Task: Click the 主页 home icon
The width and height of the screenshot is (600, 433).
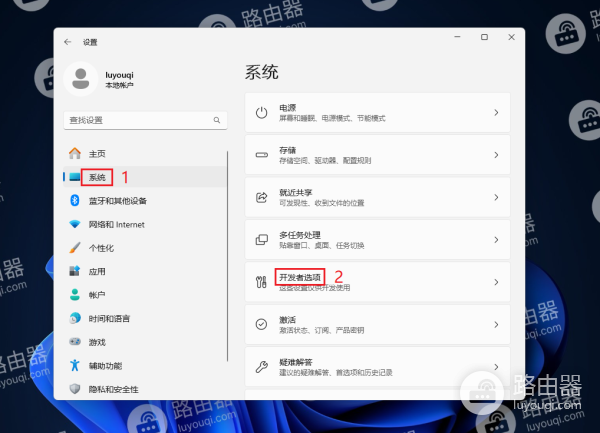Action: (75, 153)
